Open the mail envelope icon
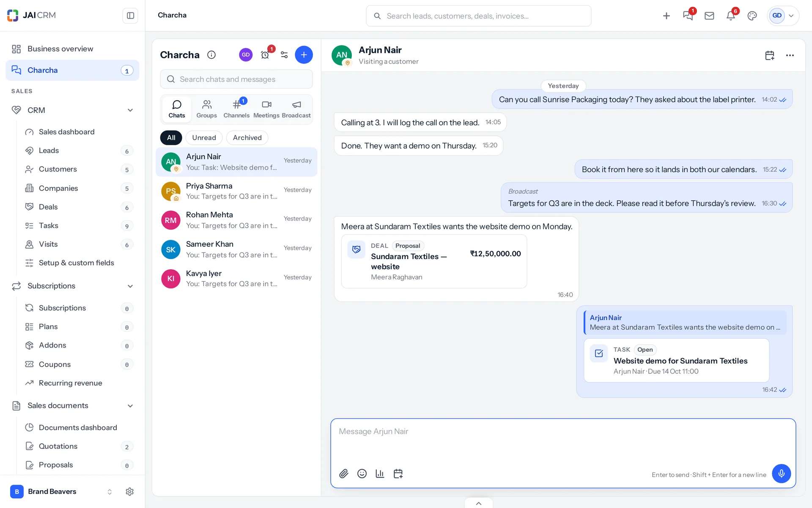 (709, 16)
